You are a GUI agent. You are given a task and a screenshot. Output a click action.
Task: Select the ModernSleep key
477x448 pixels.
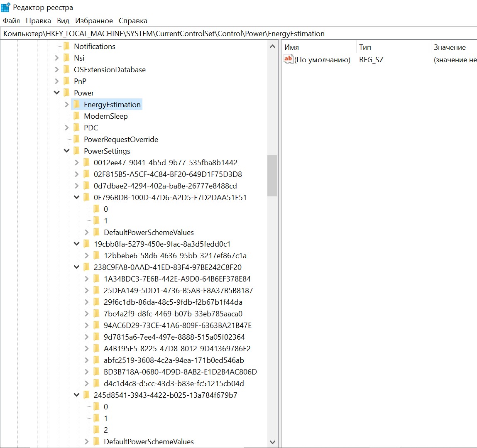tap(105, 116)
